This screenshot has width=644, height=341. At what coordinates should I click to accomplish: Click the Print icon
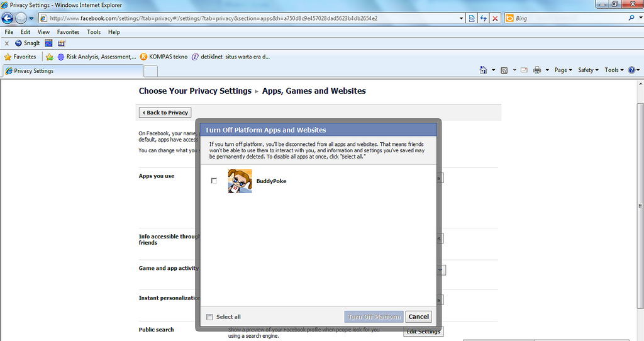tap(537, 70)
